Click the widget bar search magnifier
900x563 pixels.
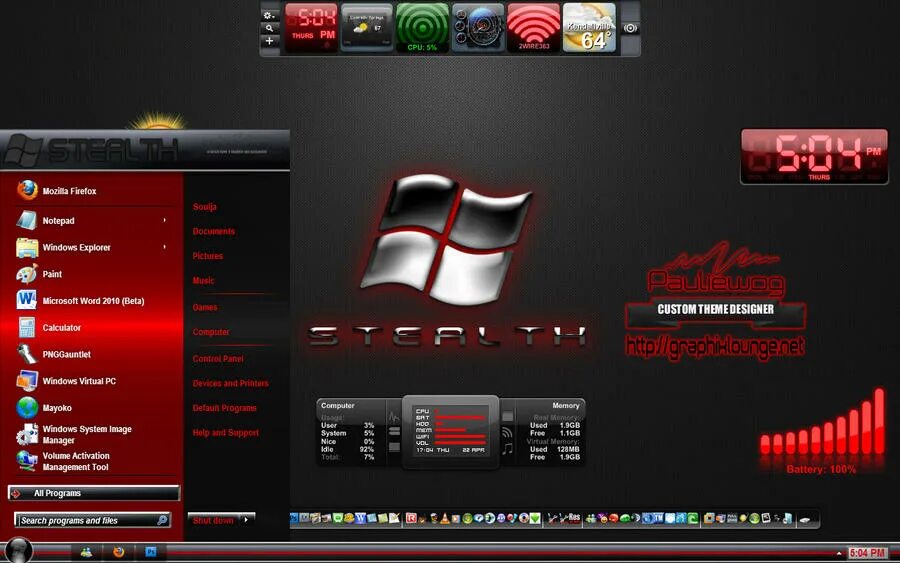point(269,28)
